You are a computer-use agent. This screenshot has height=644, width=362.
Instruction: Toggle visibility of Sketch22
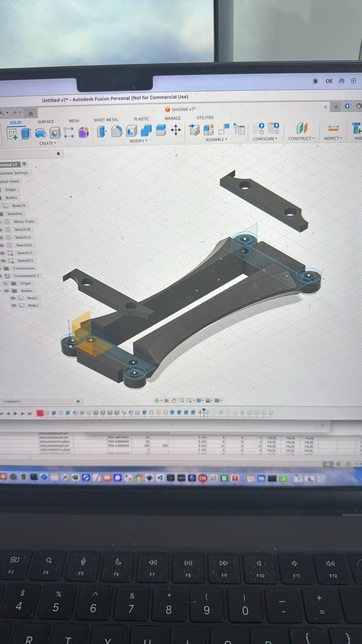tap(3, 261)
